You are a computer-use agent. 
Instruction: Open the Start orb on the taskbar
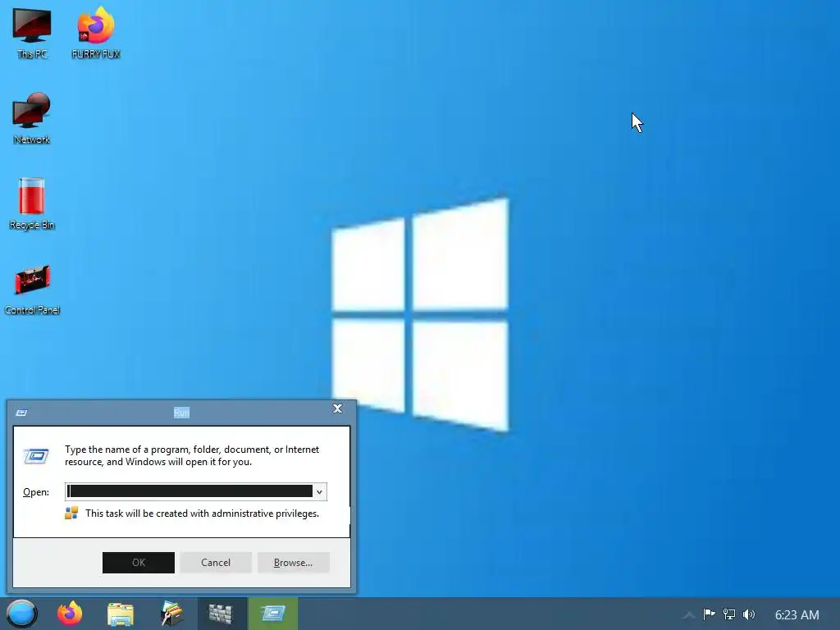pos(22,614)
